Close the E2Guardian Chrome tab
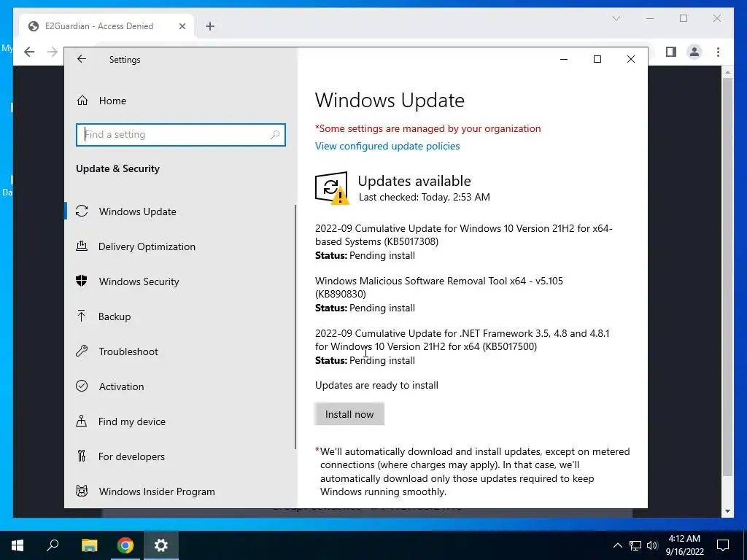Screen dimensions: 747x560 pyautogui.click(x=182, y=26)
